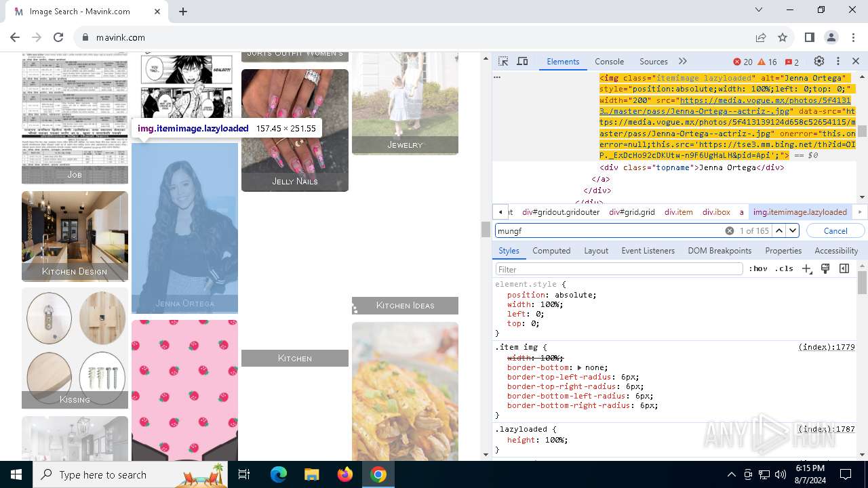The image size is (868, 488).
Task: Switch to the Console tab
Action: point(609,61)
